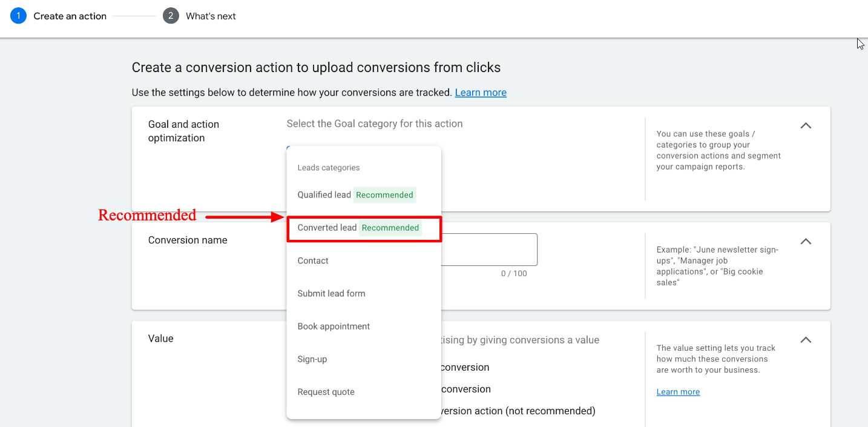Select the Sign-up goal category
The height and width of the screenshot is (427, 868).
[312, 359]
